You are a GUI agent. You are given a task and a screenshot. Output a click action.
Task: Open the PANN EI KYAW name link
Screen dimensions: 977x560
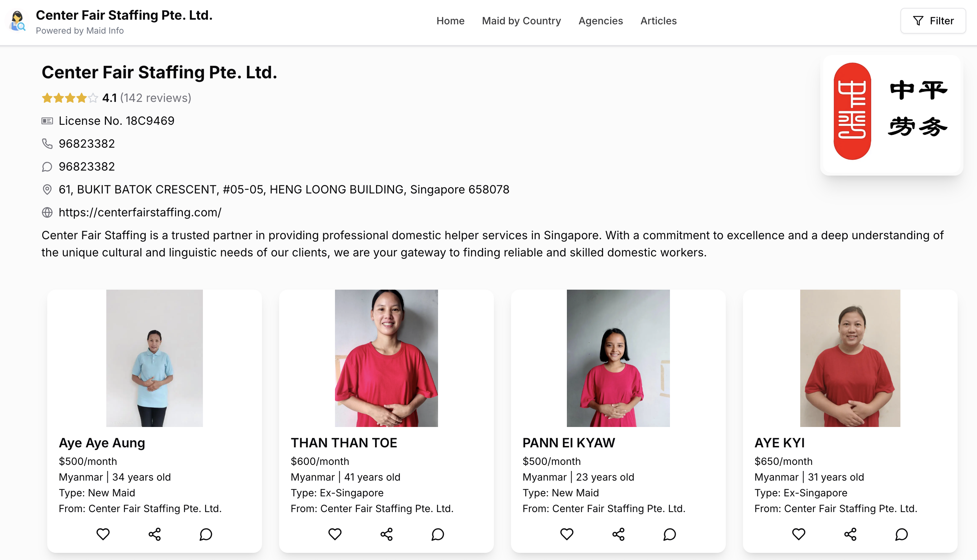click(x=569, y=443)
